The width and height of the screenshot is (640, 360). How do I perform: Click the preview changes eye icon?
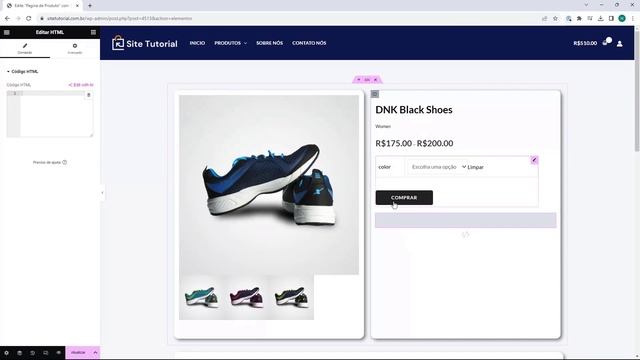click(x=59, y=353)
